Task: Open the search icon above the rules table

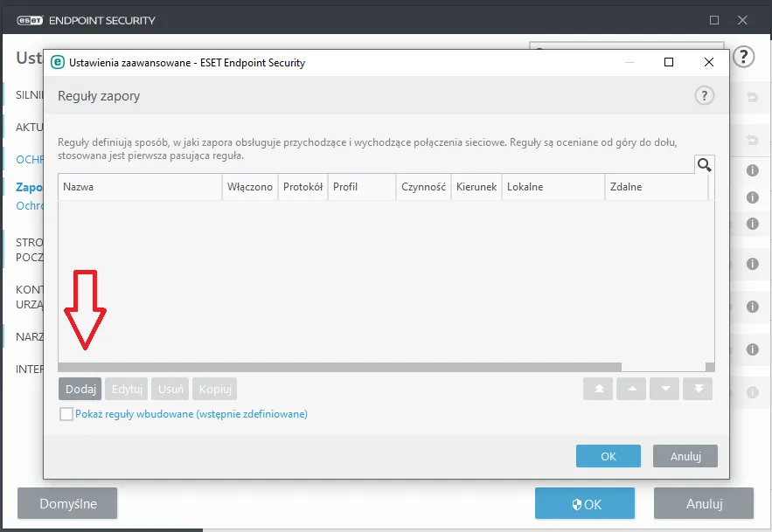Action: 705,165
